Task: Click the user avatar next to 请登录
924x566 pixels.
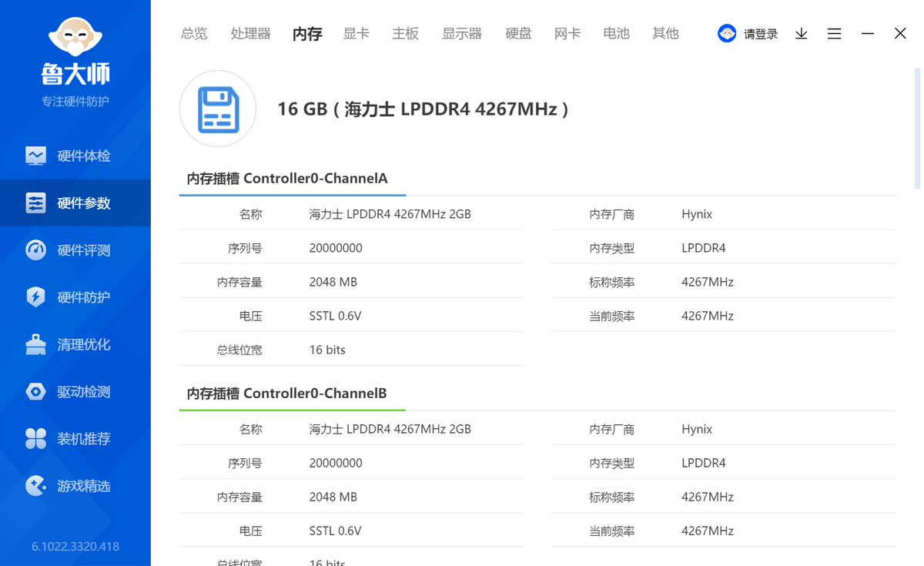Action: pyautogui.click(x=727, y=33)
